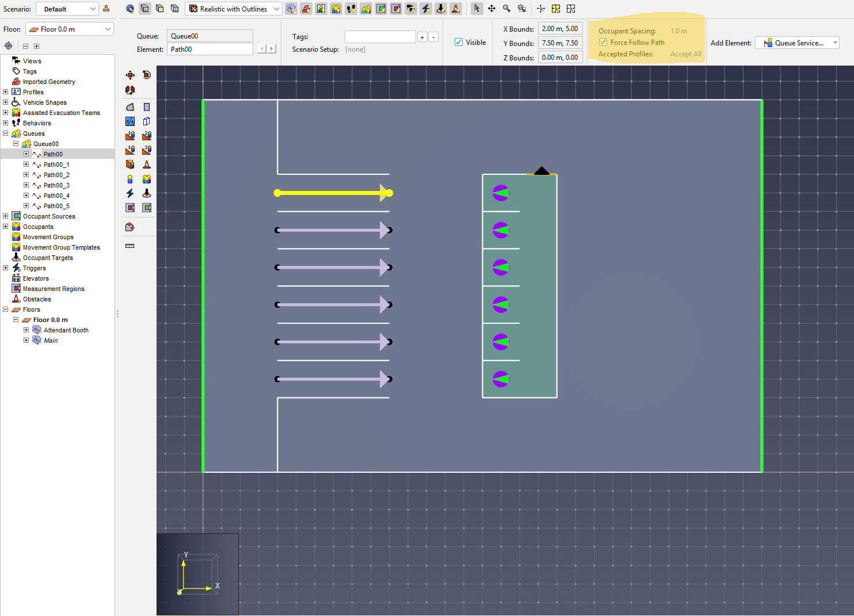The height and width of the screenshot is (616, 854).
Task: Toggle the Force Follow Path checkbox
Action: [603, 42]
